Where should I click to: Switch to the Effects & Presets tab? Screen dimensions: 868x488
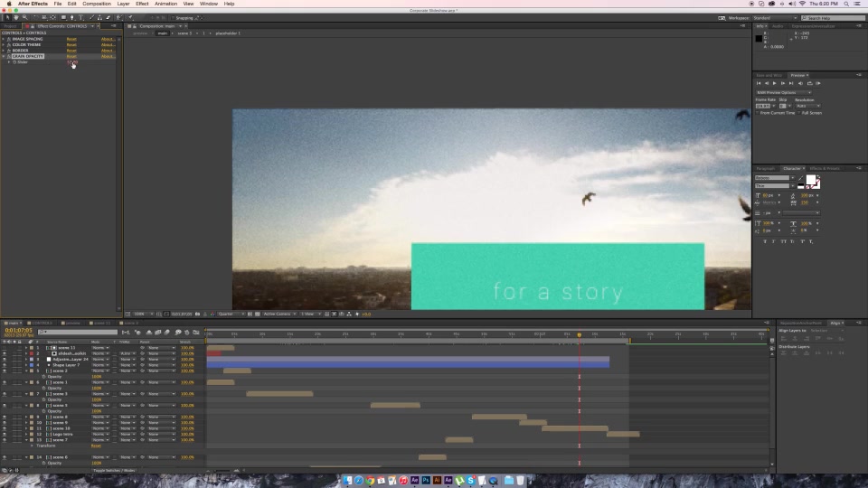pos(825,168)
